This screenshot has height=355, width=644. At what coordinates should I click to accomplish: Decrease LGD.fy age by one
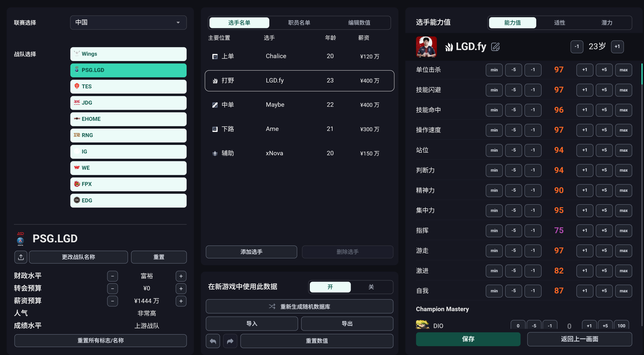pyautogui.click(x=577, y=47)
